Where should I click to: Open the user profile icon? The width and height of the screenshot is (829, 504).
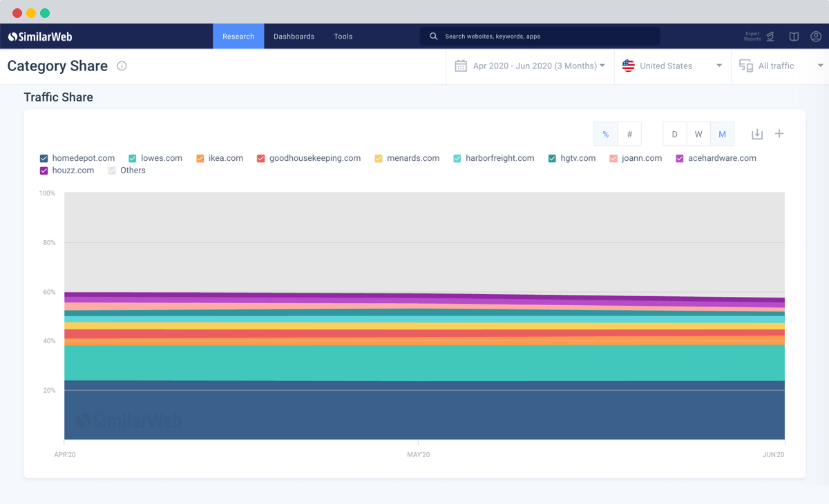coord(816,37)
